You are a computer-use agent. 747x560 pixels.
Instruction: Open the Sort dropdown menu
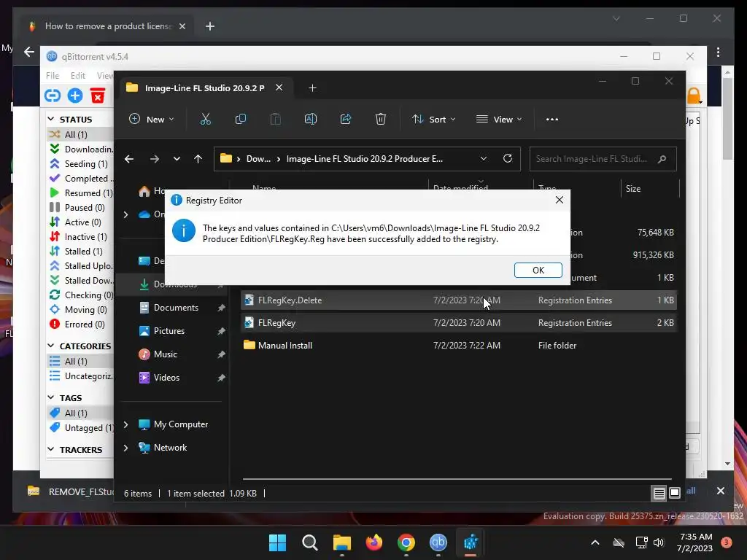point(433,119)
